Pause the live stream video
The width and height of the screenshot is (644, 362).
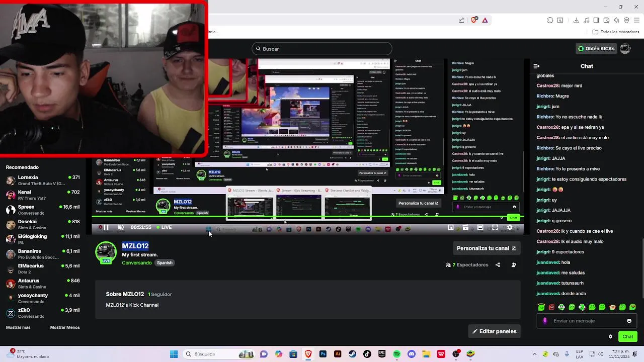point(106,227)
